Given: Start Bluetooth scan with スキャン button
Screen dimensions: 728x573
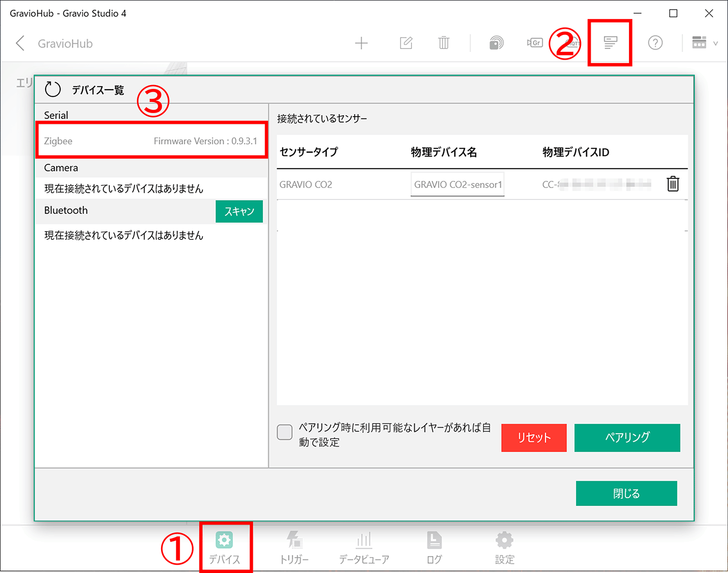Looking at the screenshot, I should pyautogui.click(x=239, y=211).
